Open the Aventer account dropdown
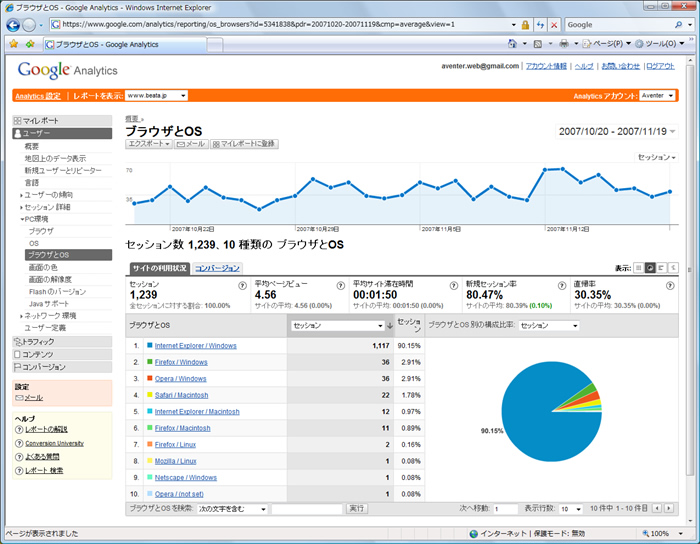Screen dimensions: 700x544 pyautogui.click(x=657, y=96)
